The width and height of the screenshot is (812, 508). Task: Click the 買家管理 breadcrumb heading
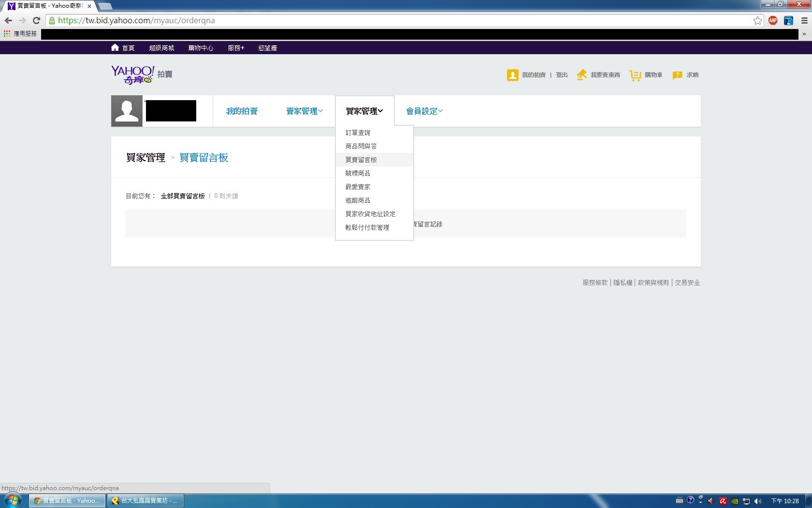click(x=145, y=158)
